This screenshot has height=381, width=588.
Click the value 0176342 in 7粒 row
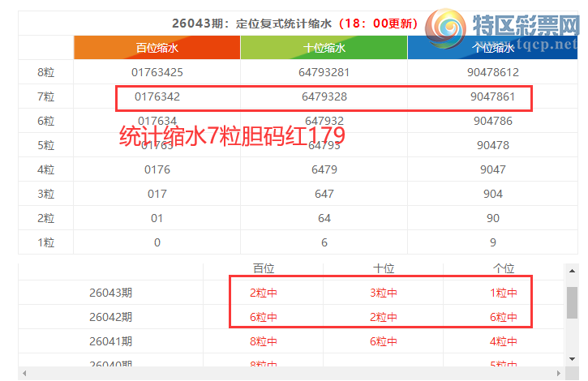coord(157,96)
